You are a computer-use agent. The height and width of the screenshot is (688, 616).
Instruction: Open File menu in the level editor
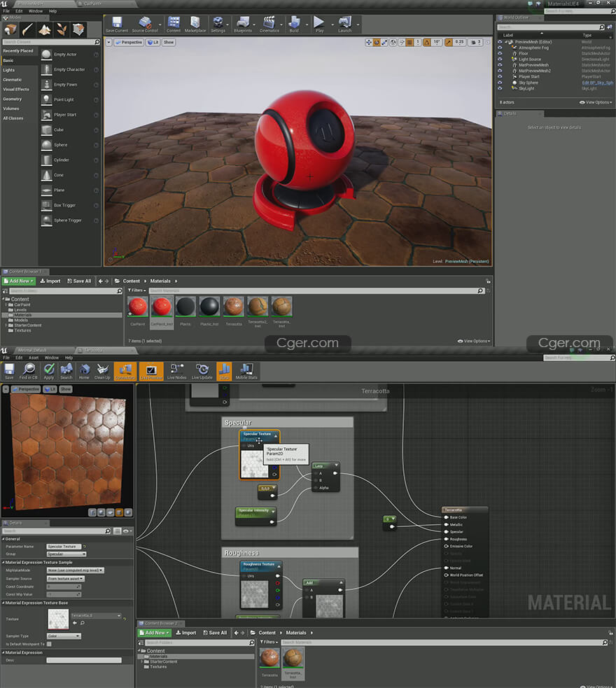click(6, 11)
